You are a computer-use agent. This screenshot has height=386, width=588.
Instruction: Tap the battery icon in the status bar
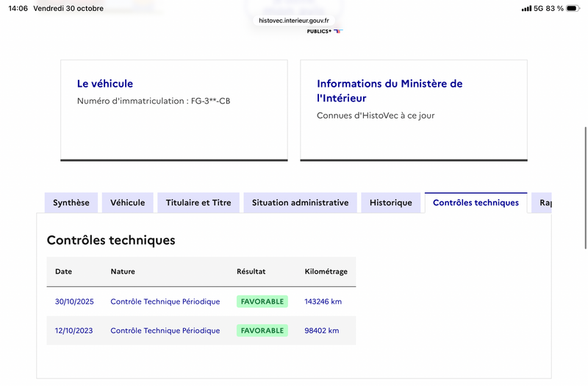coord(573,8)
